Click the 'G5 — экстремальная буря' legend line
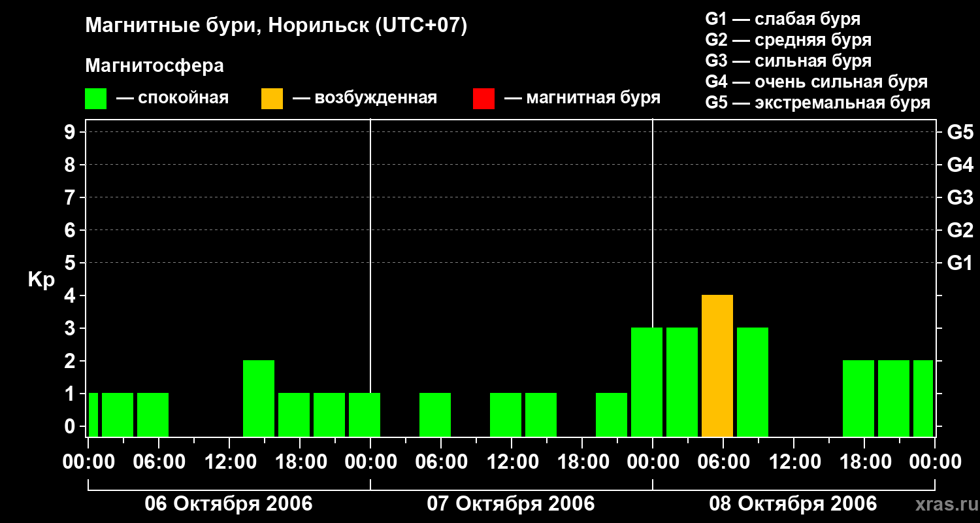Screen dimensions: 980x523 (818, 103)
